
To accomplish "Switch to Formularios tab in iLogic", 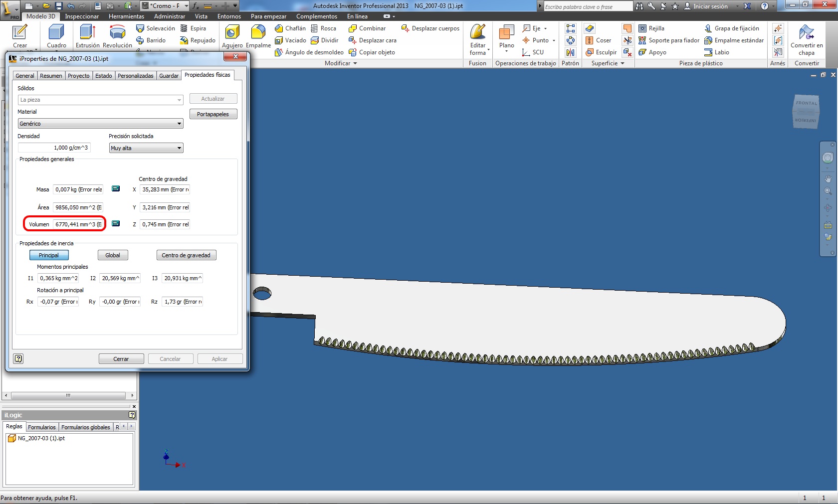I will click(42, 427).
